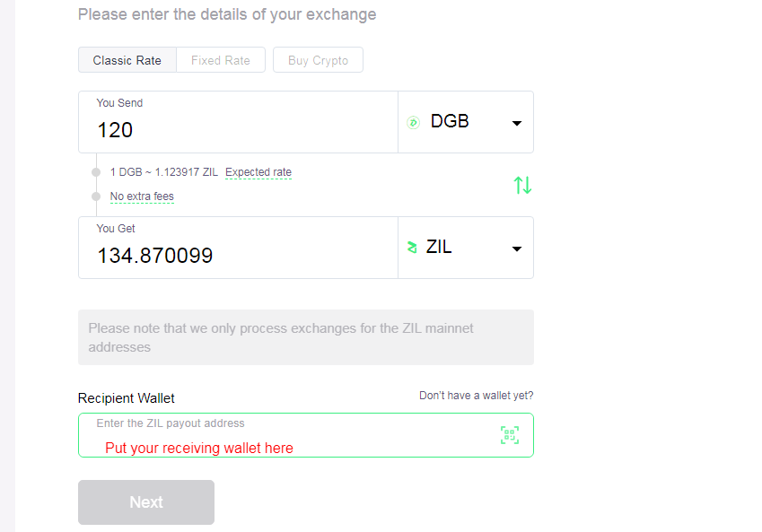Click the ZIL mainnet notice box
The width and height of the screenshot is (762, 532).
pos(306,337)
